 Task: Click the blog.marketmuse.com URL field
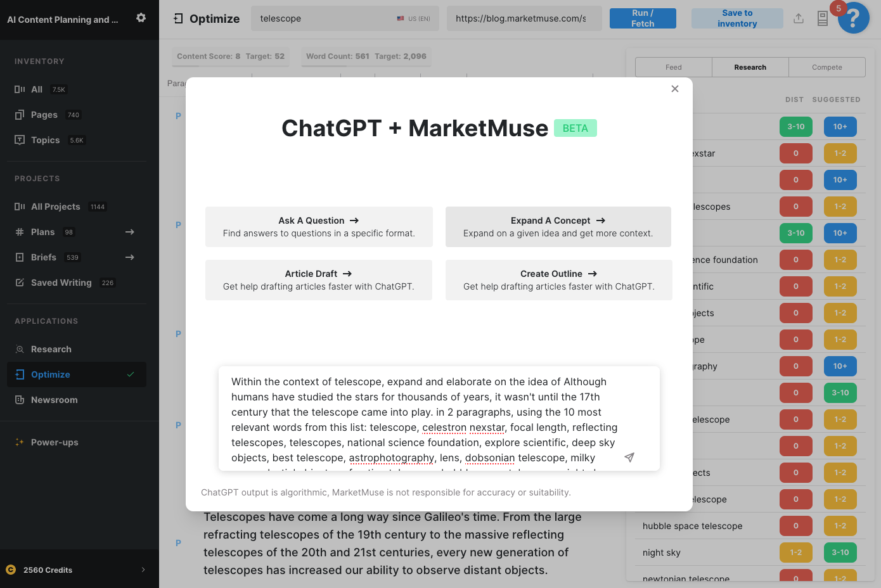point(524,18)
